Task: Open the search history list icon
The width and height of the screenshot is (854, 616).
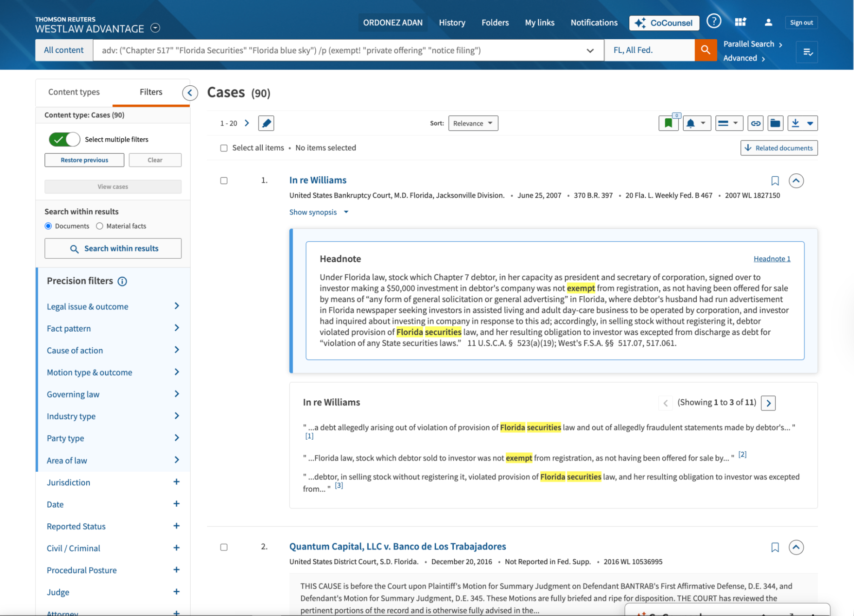Action: [x=807, y=52]
